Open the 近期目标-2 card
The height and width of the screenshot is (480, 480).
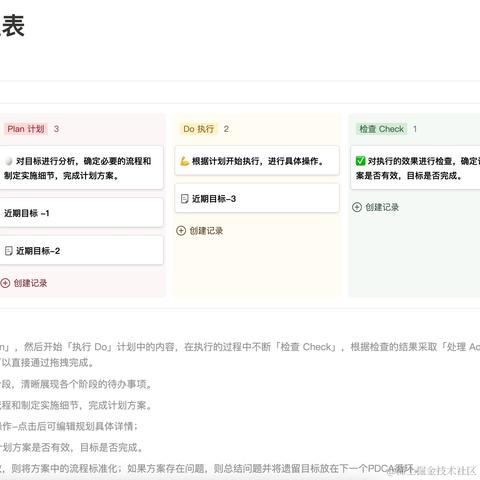pos(81,250)
